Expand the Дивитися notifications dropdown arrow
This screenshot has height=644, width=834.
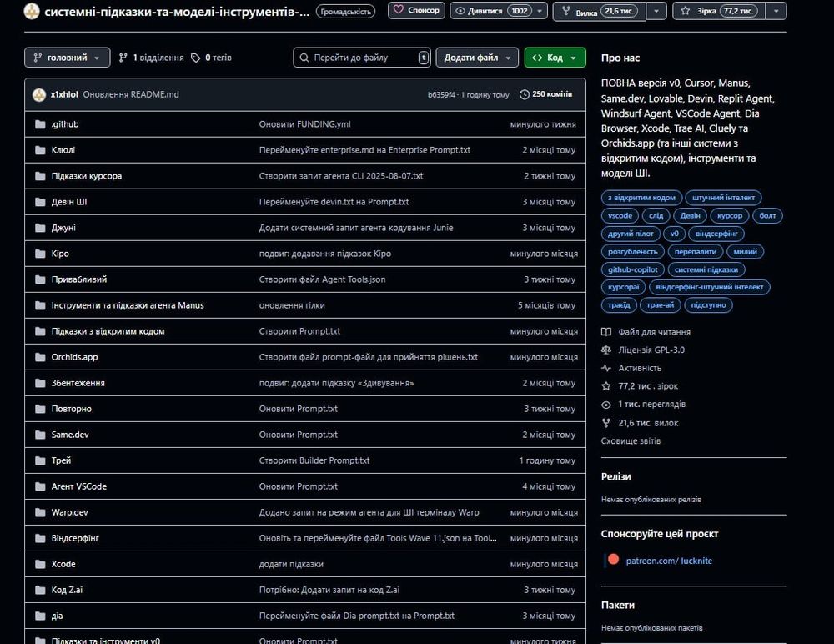pos(540,11)
